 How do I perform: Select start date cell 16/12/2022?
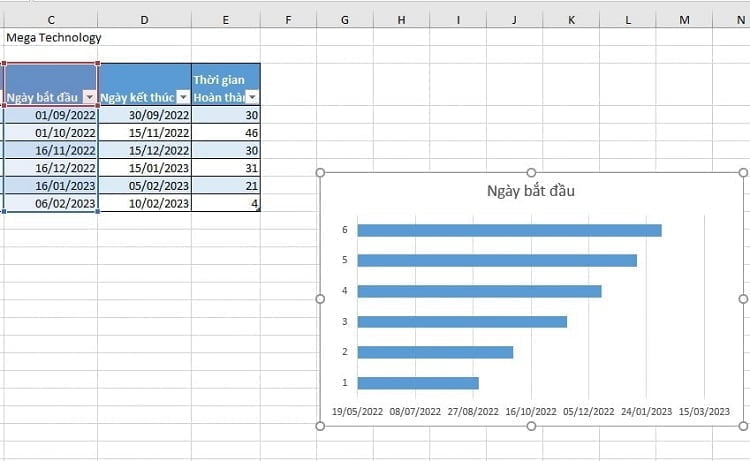point(51,168)
